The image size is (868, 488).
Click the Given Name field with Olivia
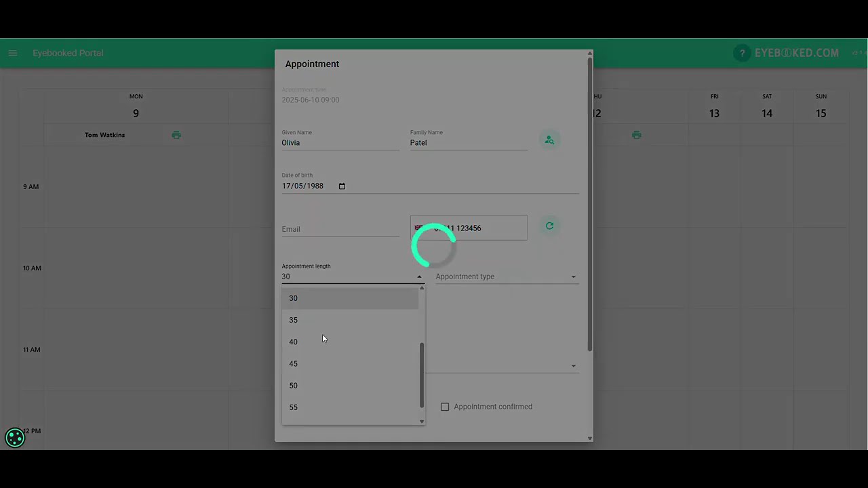point(340,143)
